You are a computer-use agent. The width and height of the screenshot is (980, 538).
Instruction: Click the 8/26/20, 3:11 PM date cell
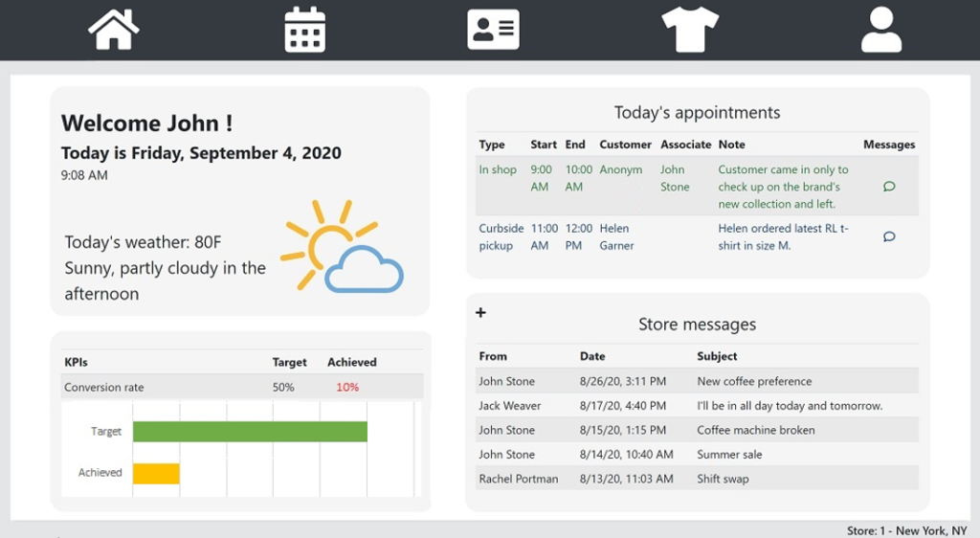click(622, 381)
